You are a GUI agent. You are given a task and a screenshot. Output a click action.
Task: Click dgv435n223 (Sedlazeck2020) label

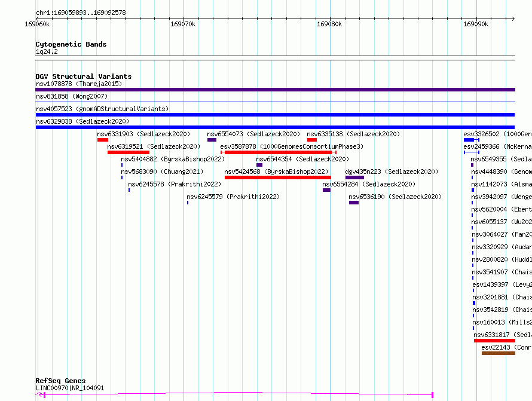(x=392, y=172)
